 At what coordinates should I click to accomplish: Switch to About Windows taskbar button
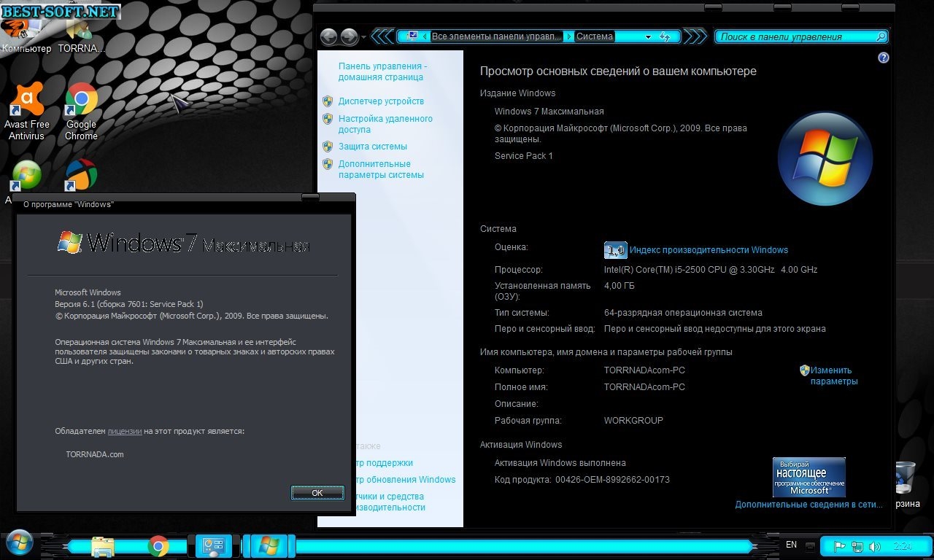pos(269,545)
